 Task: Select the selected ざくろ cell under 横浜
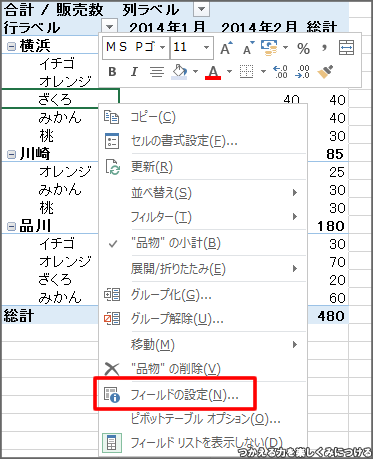[x=60, y=99]
